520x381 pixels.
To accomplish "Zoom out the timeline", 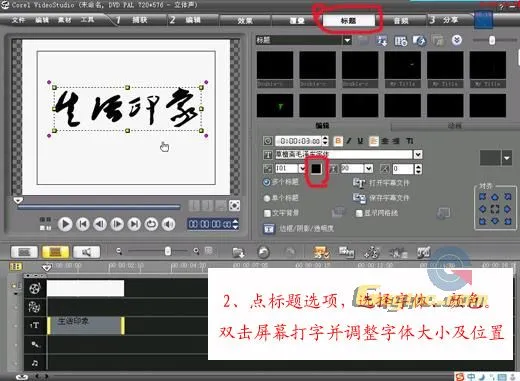I will pyautogui.click(x=119, y=251).
